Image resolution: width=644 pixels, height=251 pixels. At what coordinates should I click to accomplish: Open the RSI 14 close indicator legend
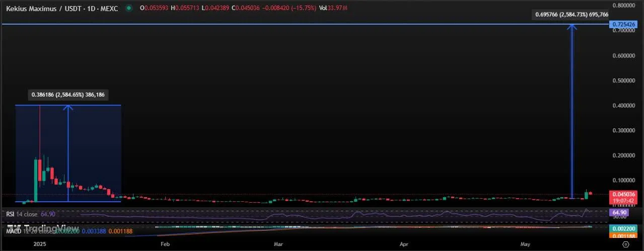pyautogui.click(x=24, y=214)
